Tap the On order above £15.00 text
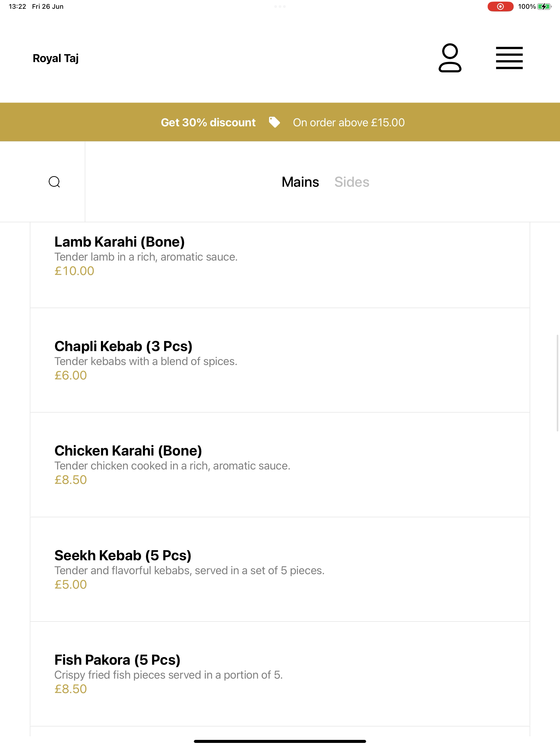This screenshot has height=747, width=560. point(349,122)
